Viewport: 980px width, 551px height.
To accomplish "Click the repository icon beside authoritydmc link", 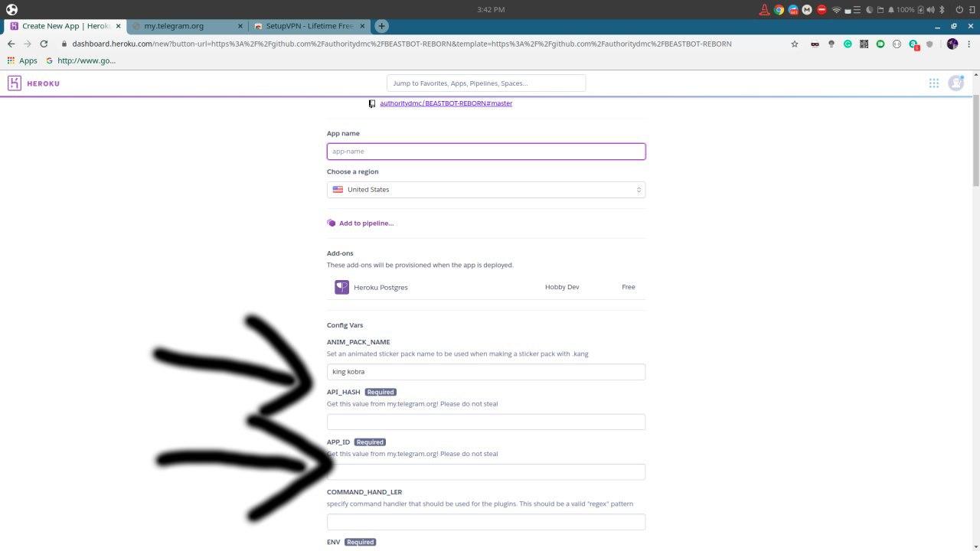I will click(372, 103).
